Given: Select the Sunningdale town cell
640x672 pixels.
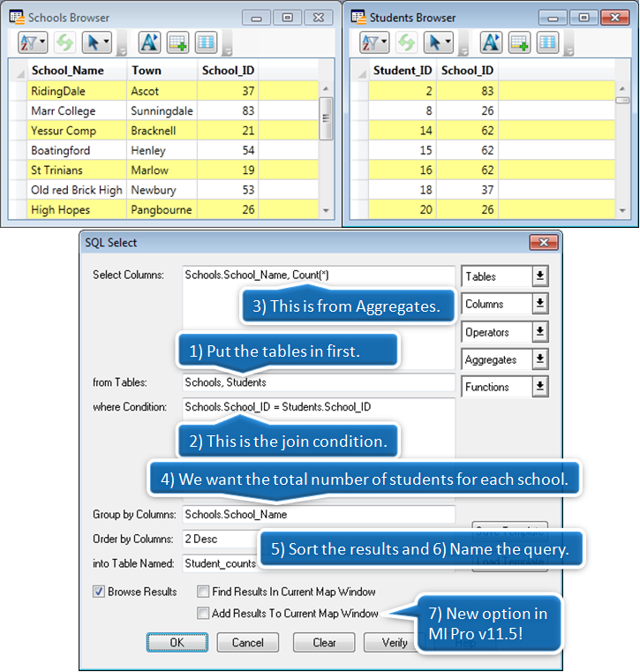Looking at the screenshot, I should click(x=162, y=110).
